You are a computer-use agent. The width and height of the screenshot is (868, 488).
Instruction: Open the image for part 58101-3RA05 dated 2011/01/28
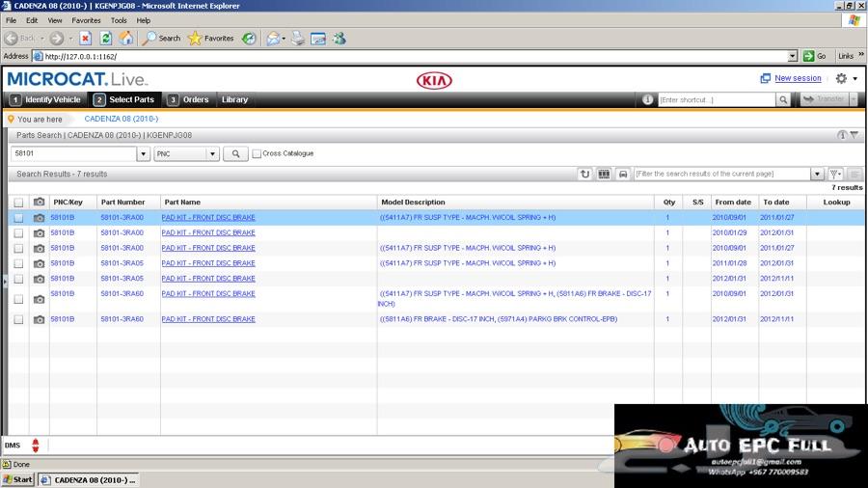pos(39,263)
